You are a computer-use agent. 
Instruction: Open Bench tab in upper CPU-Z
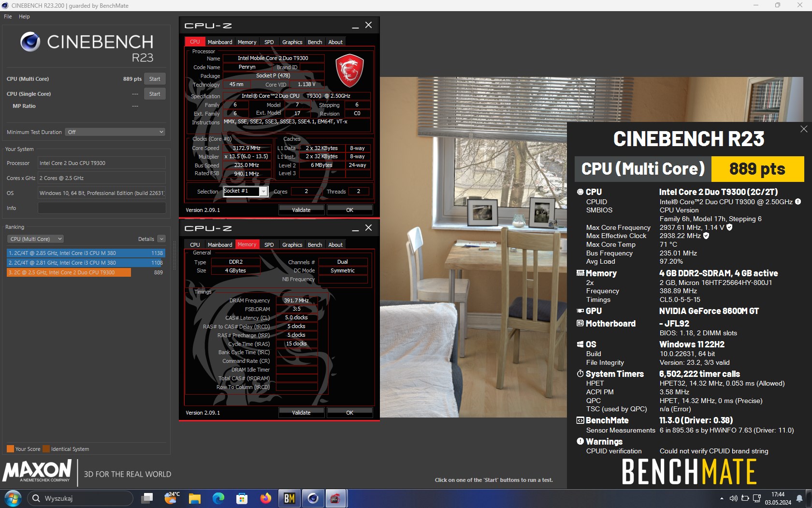click(x=315, y=42)
